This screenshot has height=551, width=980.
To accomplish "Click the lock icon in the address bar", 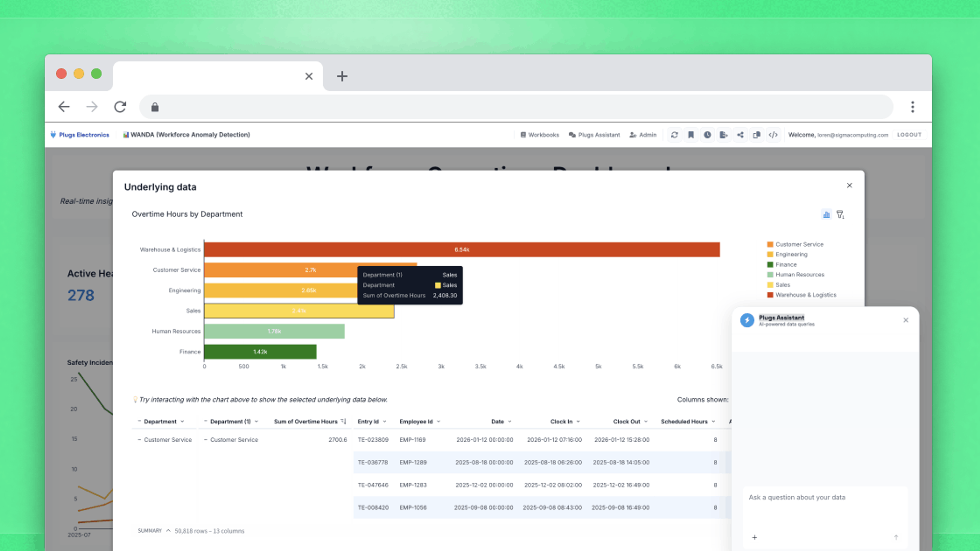I will (x=155, y=107).
